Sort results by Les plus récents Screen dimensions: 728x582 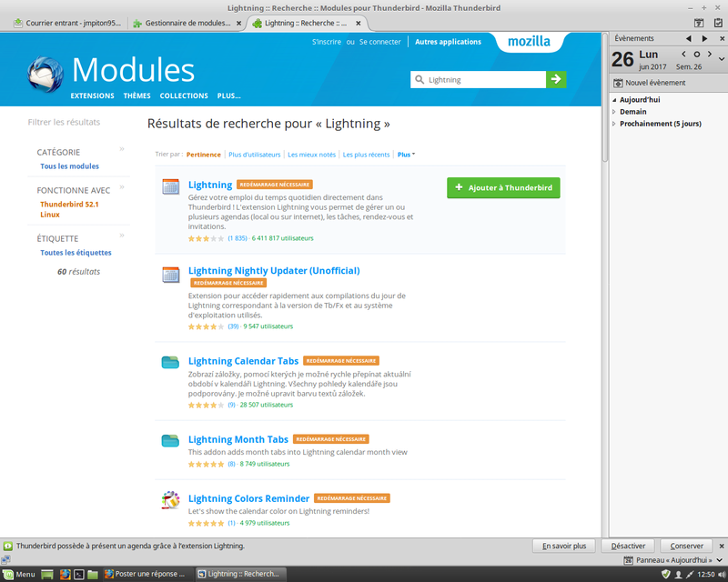pyautogui.click(x=367, y=155)
